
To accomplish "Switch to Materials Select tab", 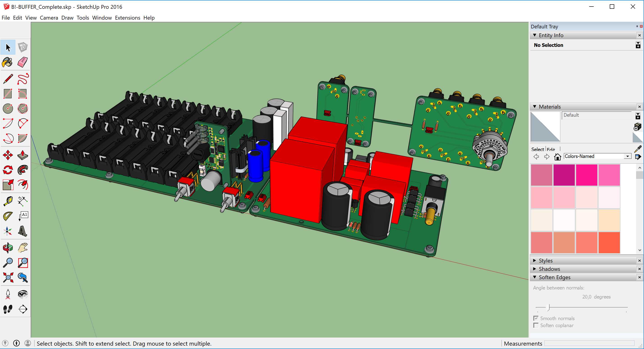I will pyautogui.click(x=538, y=149).
